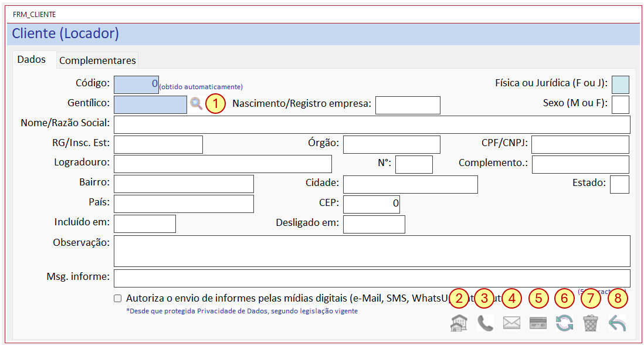644x345 pixels.
Task: Focus the Órgão field
Action: click(392, 144)
